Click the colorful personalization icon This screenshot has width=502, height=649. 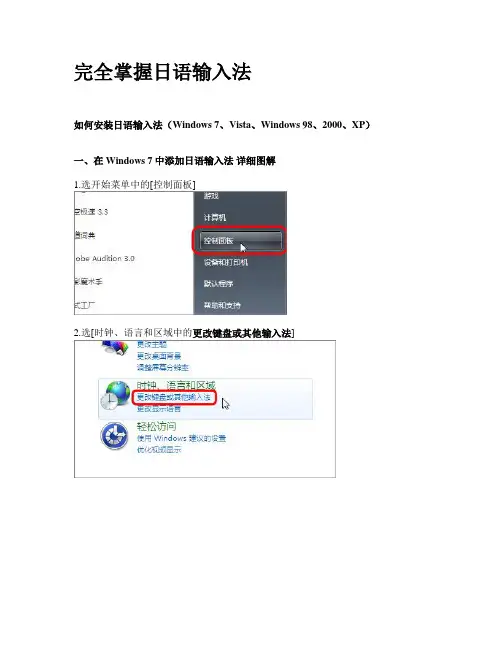115,348
